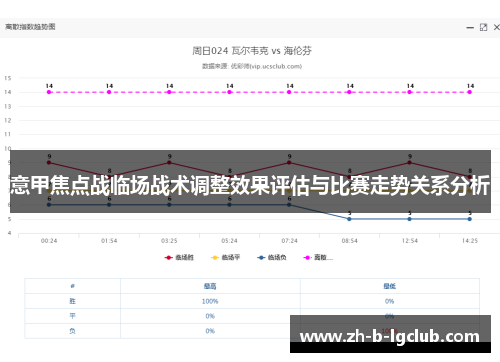Click the 03:25 x-axis label
Screen dimensions: 500x362
click(169, 241)
